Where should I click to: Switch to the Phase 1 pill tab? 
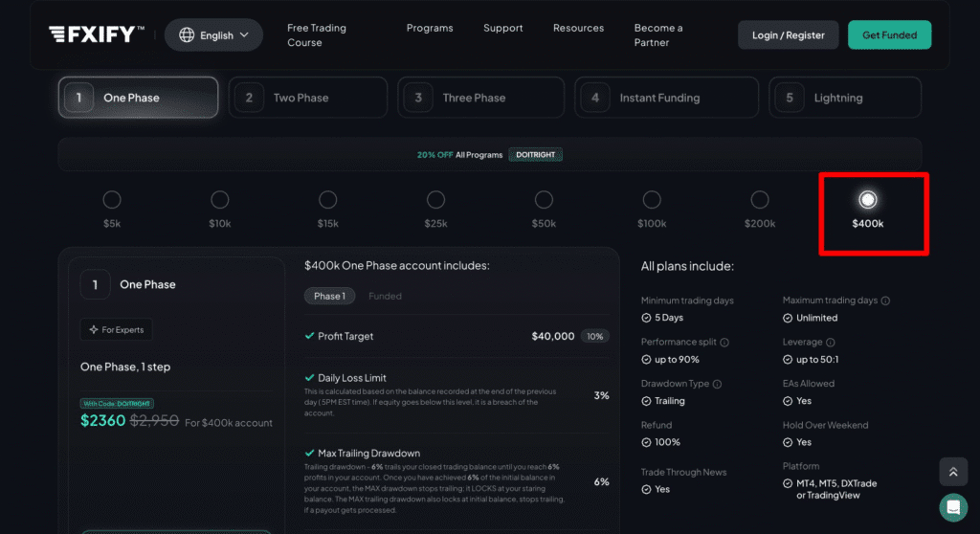[329, 296]
